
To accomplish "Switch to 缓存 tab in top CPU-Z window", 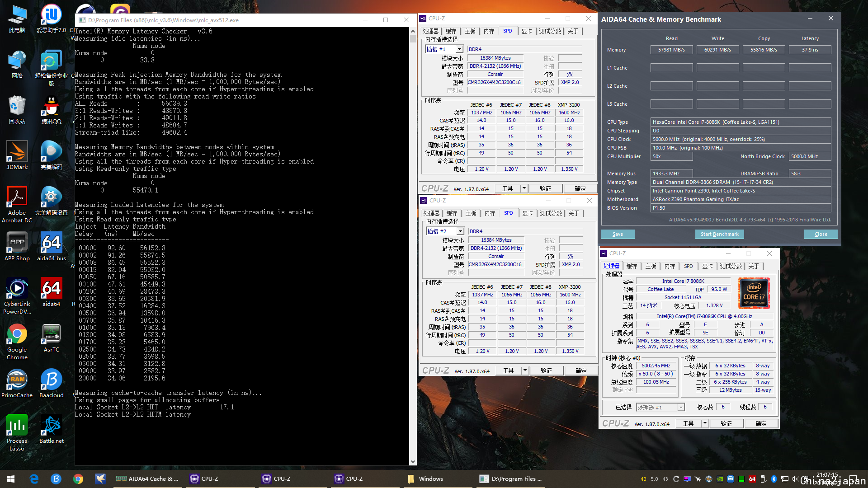I will pyautogui.click(x=451, y=31).
